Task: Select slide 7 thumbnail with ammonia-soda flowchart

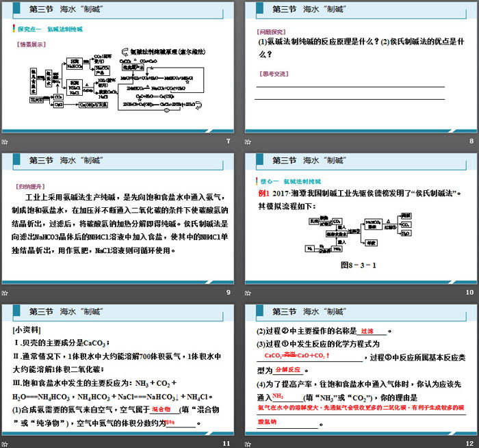Action: (x=118, y=67)
